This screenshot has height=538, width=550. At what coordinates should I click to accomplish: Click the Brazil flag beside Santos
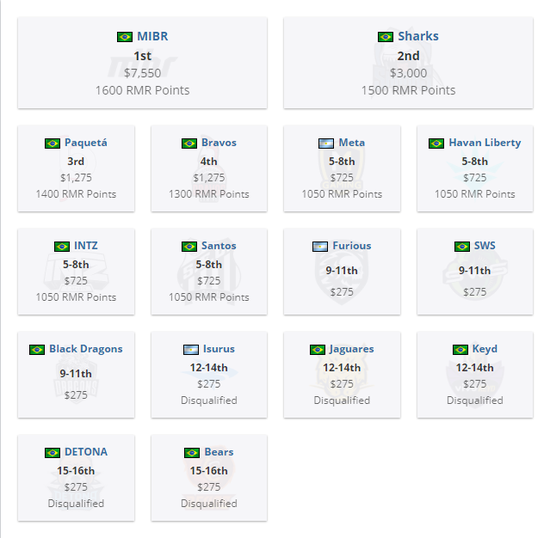pos(189,247)
